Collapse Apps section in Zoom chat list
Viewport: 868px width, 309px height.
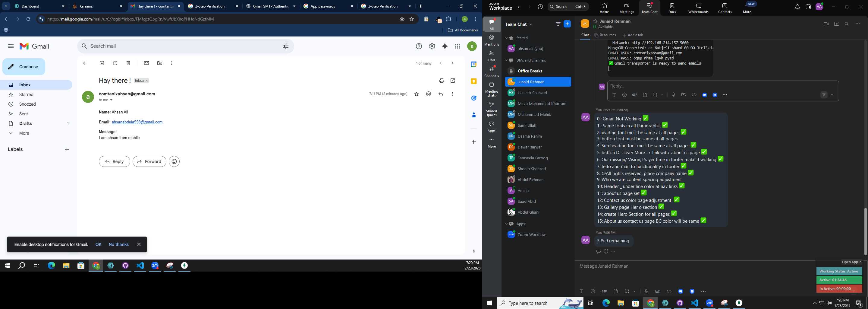click(x=506, y=224)
